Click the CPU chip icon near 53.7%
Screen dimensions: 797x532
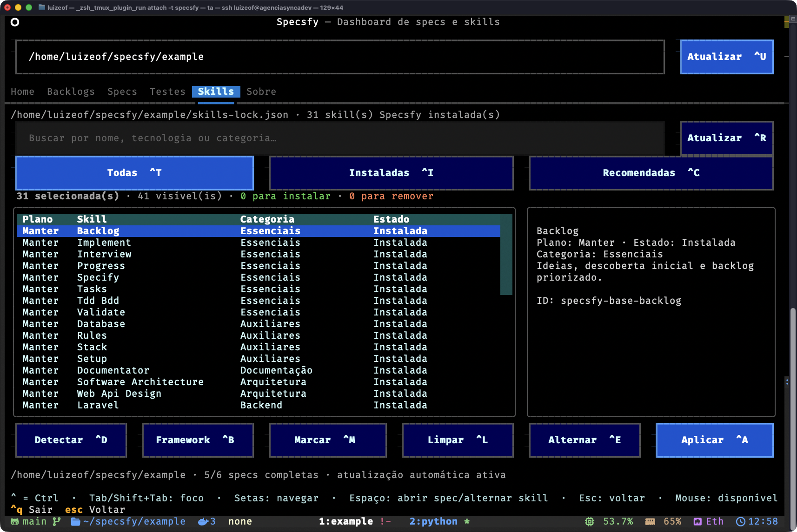click(590, 521)
